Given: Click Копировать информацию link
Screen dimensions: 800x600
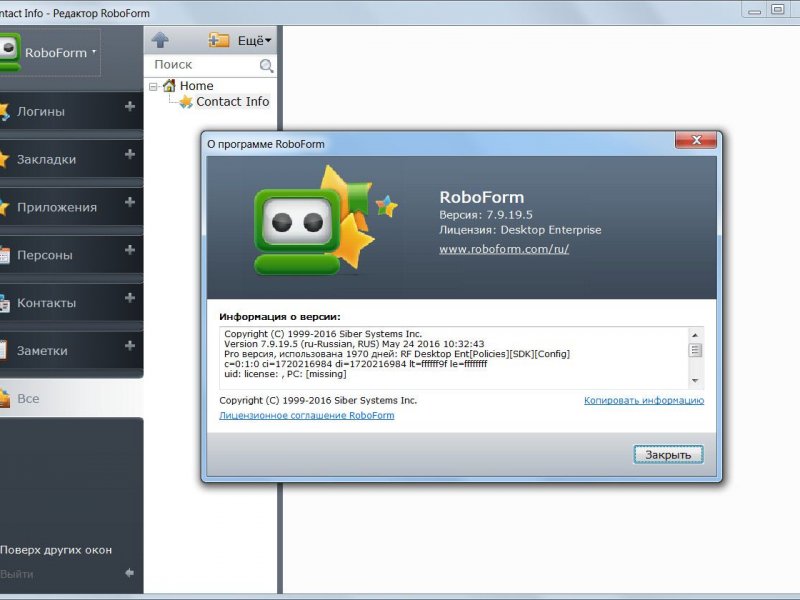Looking at the screenshot, I should (x=644, y=401).
